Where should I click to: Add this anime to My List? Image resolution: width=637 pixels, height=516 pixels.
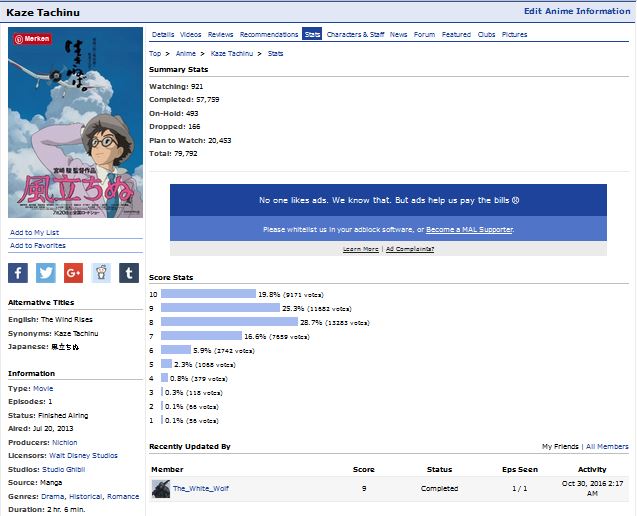[x=34, y=232]
